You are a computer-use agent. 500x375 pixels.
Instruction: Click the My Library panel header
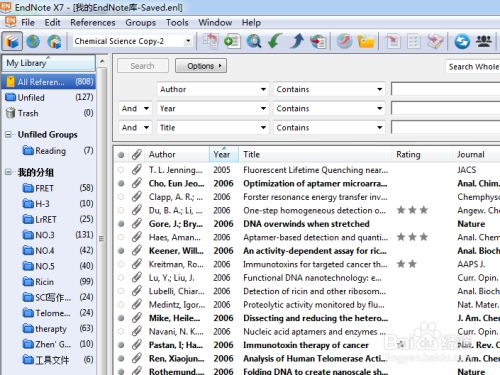click(x=49, y=63)
